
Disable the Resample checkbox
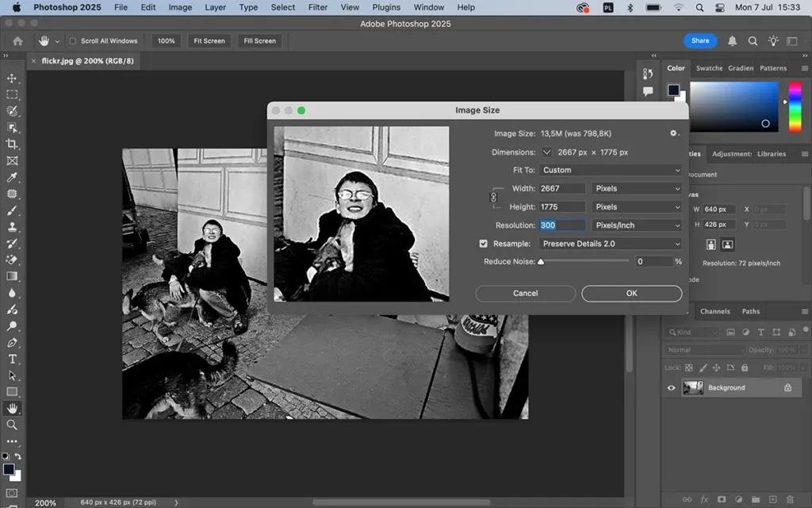484,244
